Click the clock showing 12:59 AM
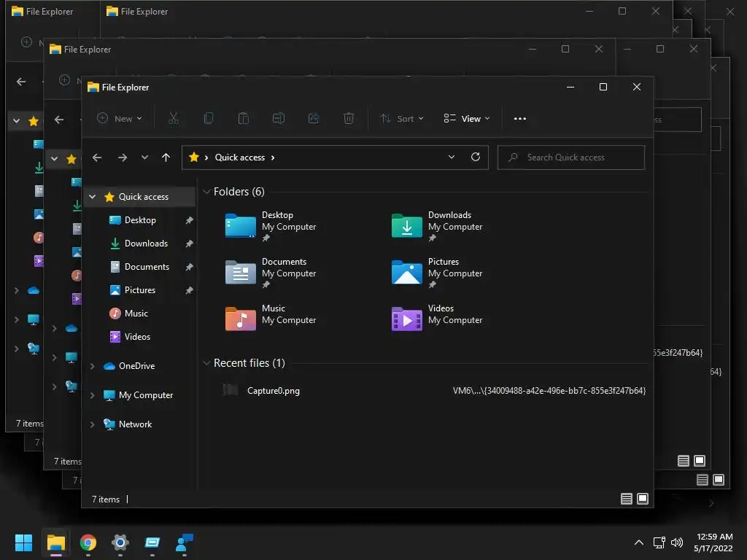The image size is (747, 560). 715,537
